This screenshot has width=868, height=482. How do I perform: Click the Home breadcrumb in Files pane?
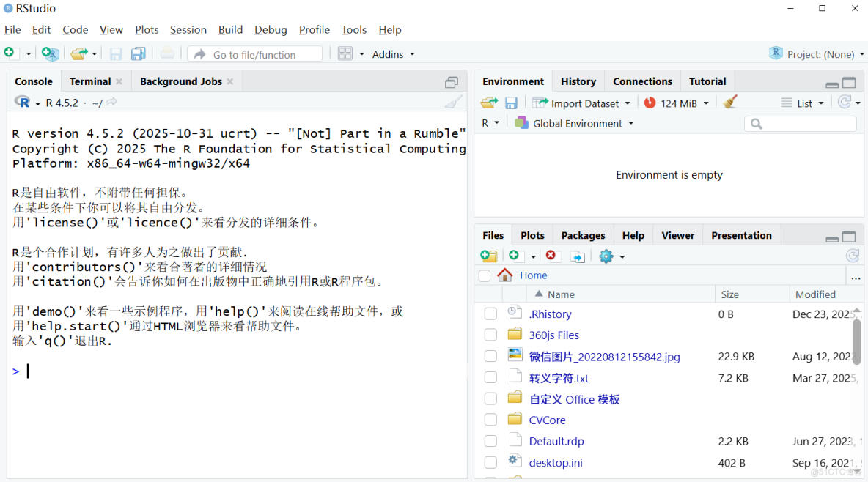(x=533, y=275)
